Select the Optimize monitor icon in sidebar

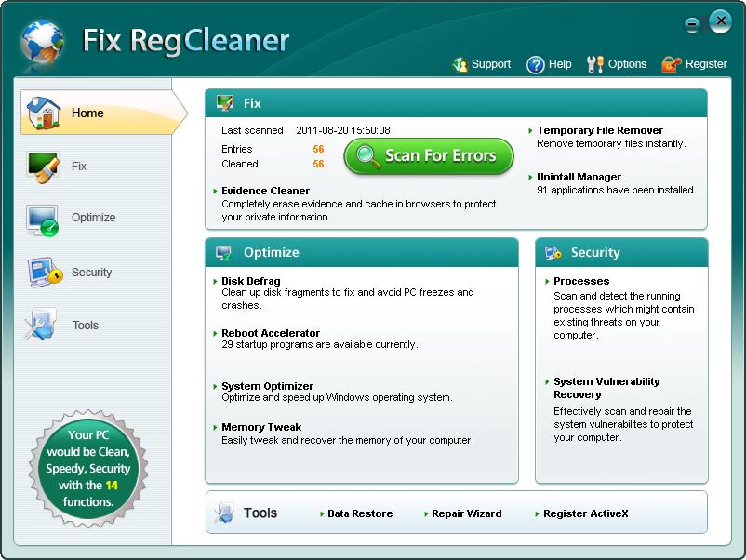pyautogui.click(x=42, y=219)
